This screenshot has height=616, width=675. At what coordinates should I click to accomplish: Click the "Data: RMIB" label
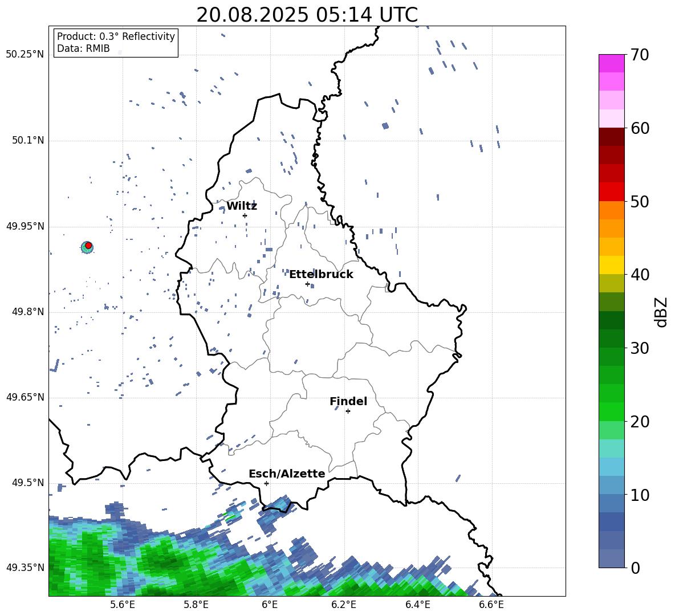pos(83,48)
